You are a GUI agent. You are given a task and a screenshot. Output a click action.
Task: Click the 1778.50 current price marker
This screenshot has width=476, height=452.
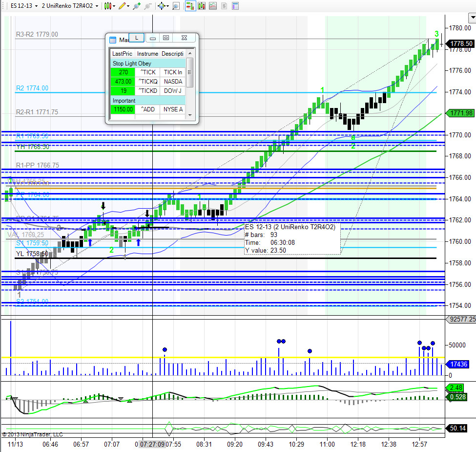461,44
